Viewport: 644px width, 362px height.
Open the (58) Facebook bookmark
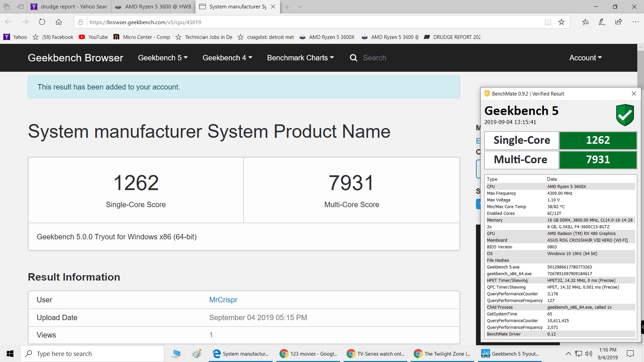pos(53,37)
